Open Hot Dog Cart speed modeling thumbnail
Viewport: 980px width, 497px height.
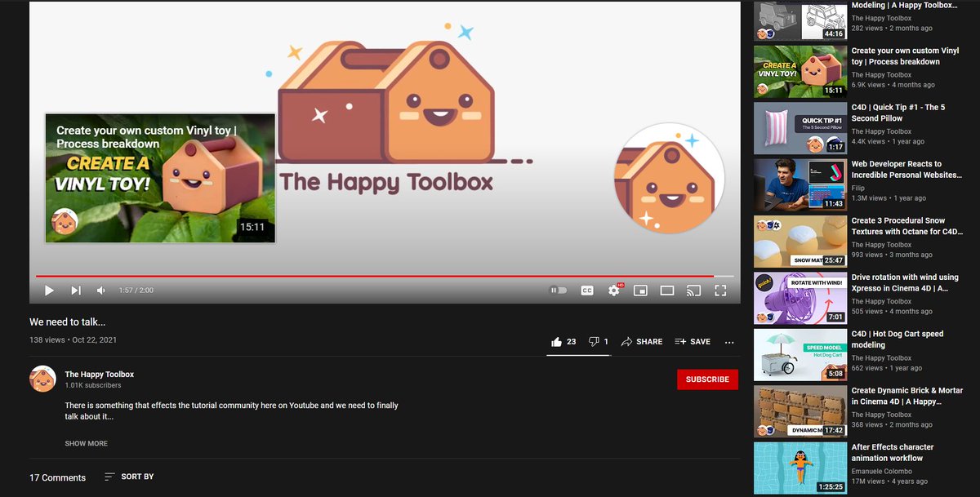tap(800, 355)
